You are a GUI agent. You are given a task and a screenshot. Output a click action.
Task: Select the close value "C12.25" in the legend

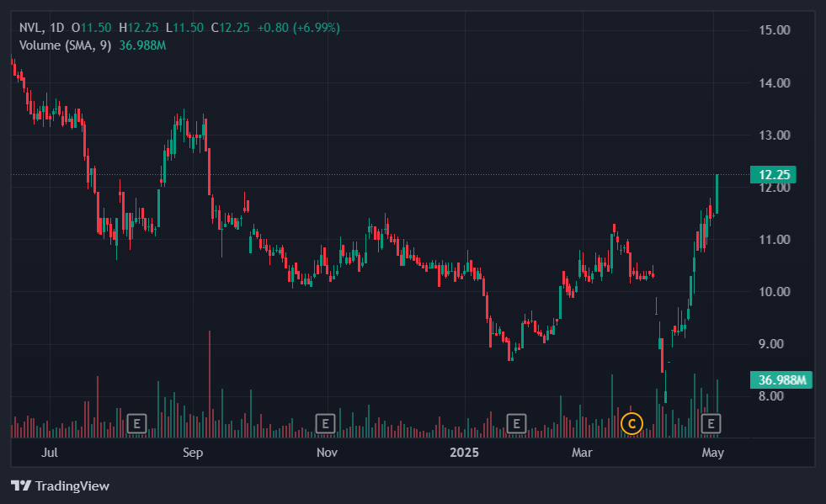230,28
